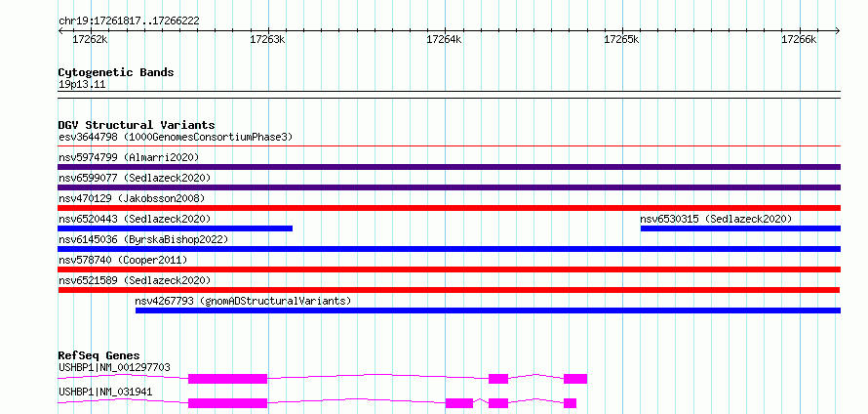Click the 17266k ruler tick label
This screenshot has height=414, width=868.
click(798, 40)
